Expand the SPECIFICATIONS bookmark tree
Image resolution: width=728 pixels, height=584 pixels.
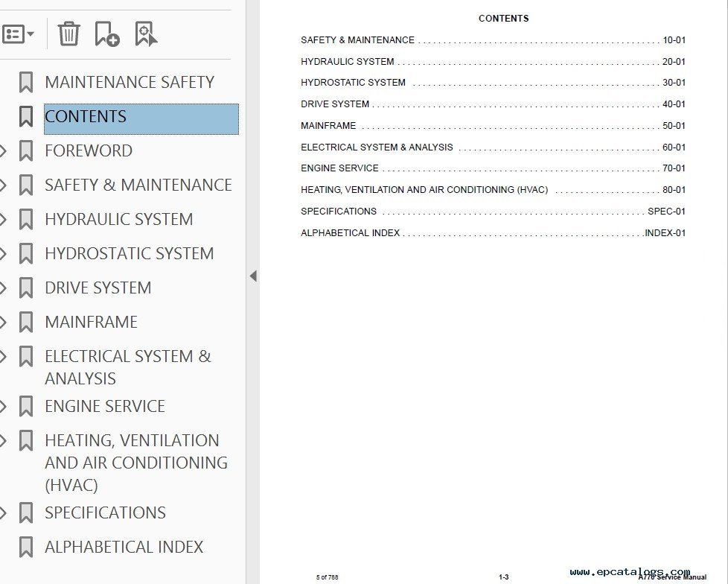coord(4,513)
